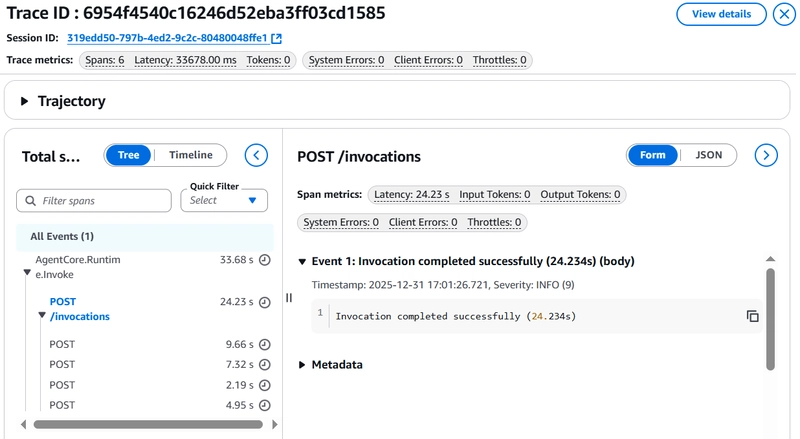The height and width of the screenshot is (439, 800).
Task: Click the View details button
Action: click(720, 14)
